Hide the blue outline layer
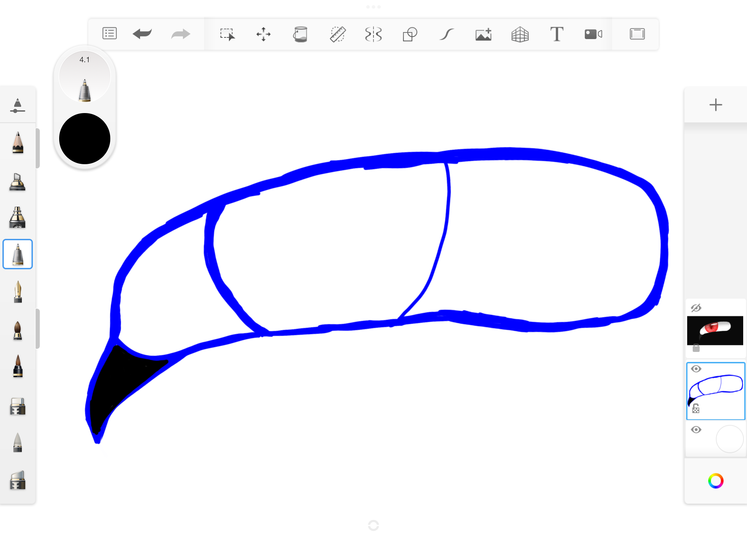The height and width of the screenshot is (560, 747). click(x=696, y=369)
